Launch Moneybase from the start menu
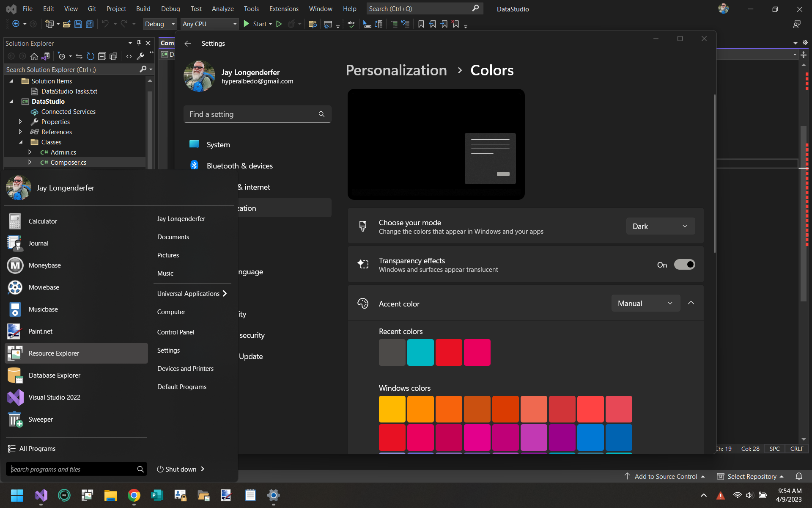The width and height of the screenshot is (812, 508). (x=76, y=265)
